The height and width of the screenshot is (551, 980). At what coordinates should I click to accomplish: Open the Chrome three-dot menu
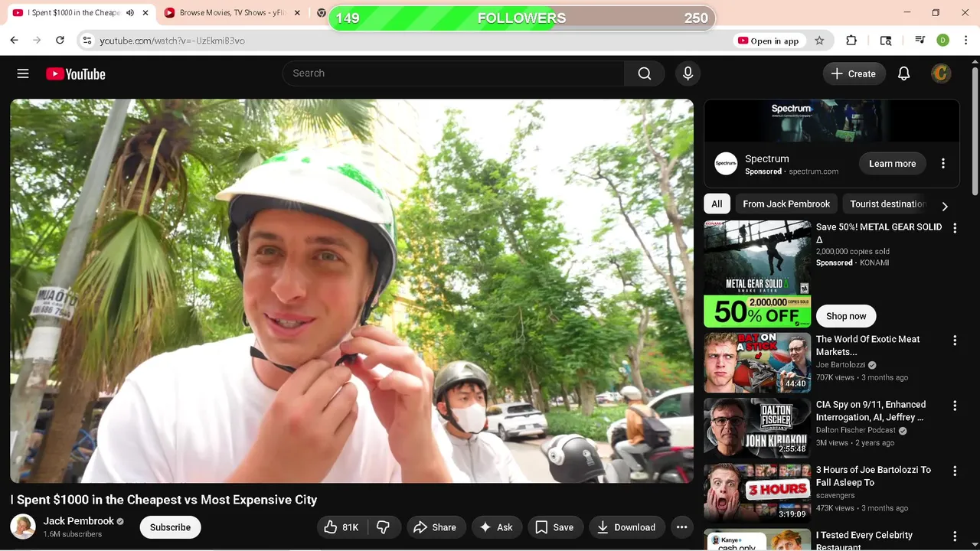pos(966,41)
